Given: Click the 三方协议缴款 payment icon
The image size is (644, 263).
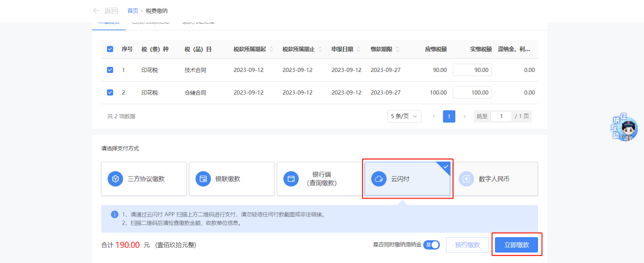Looking at the screenshot, I should [115, 179].
